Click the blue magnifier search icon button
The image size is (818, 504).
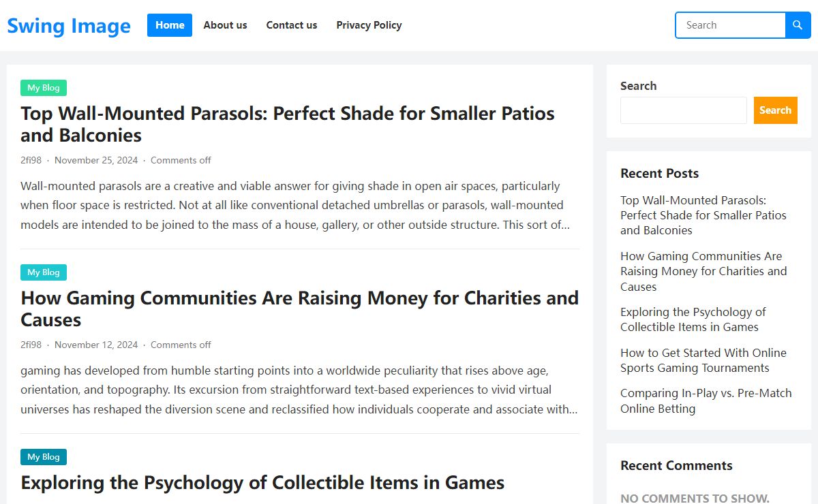(798, 25)
